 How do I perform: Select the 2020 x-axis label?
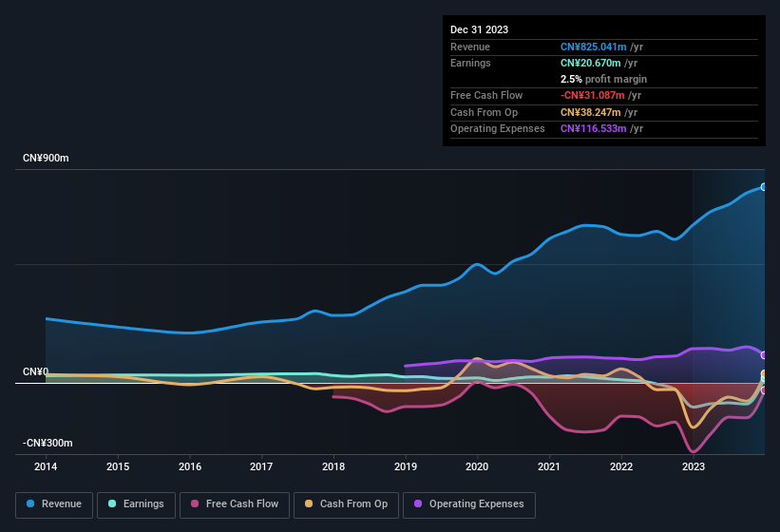click(x=477, y=466)
